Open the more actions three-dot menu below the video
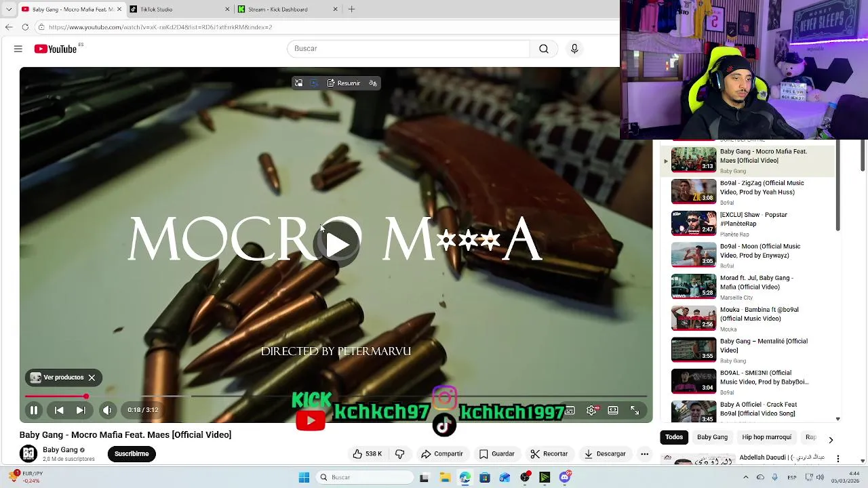This screenshot has height=488, width=868. [645, 454]
